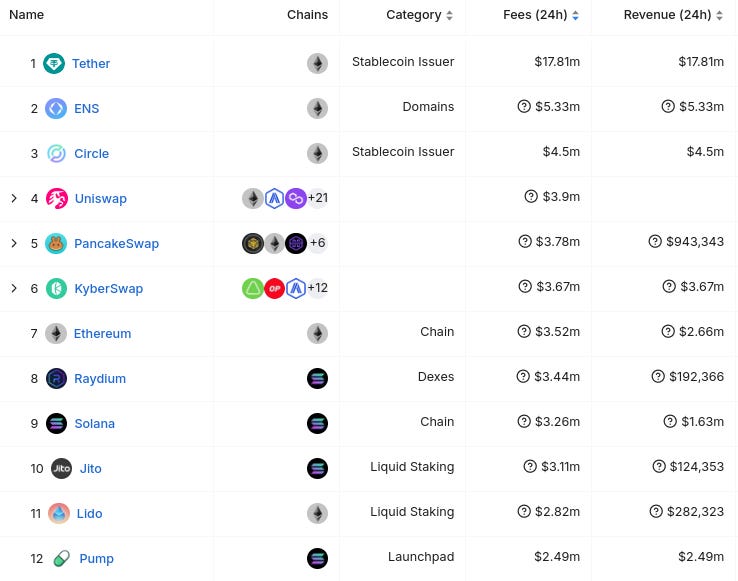The width and height of the screenshot is (738, 581).
Task: Click the Tether logo icon
Action: pyautogui.click(x=54, y=64)
